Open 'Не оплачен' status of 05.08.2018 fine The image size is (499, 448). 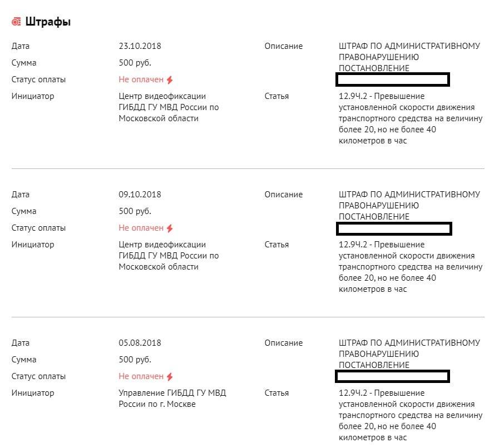[141, 376]
